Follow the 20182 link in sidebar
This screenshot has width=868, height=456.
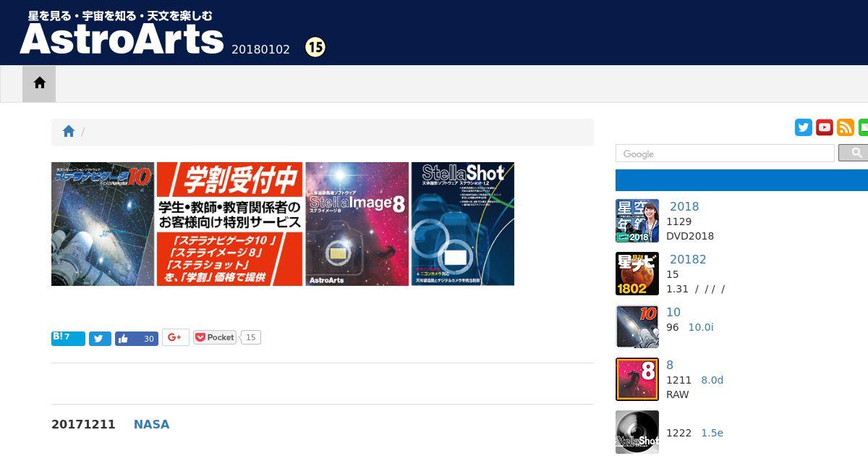(688, 259)
